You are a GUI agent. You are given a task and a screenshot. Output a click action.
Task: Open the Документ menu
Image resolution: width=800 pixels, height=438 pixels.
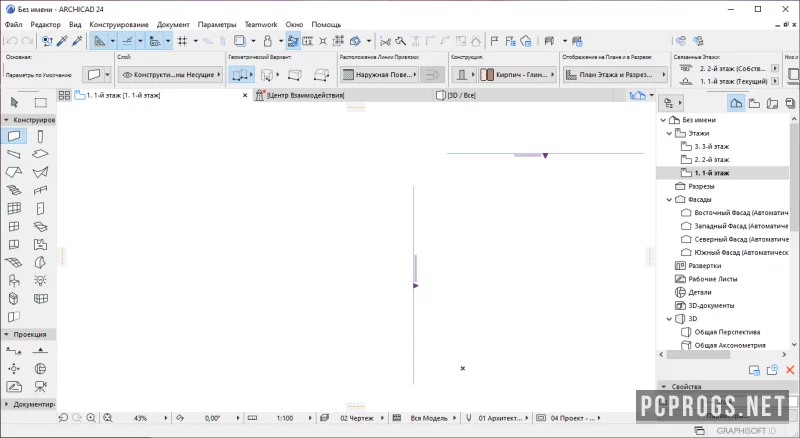(173, 25)
